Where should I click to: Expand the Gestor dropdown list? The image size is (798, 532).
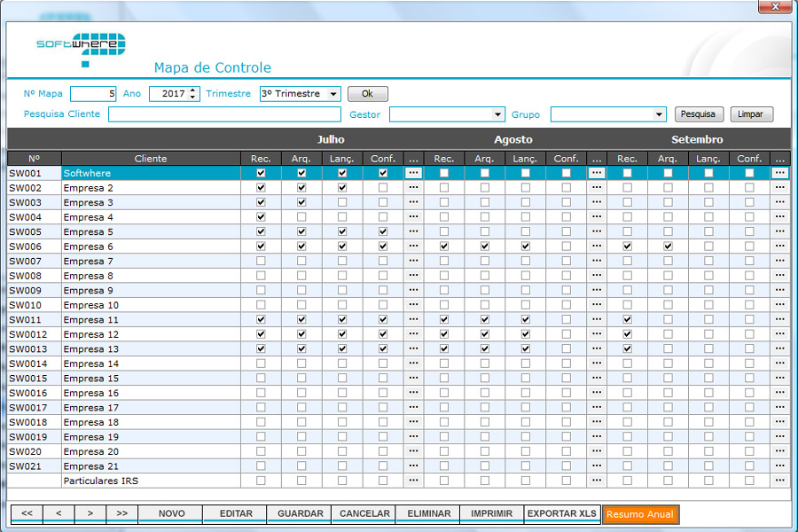pos(497,114)
